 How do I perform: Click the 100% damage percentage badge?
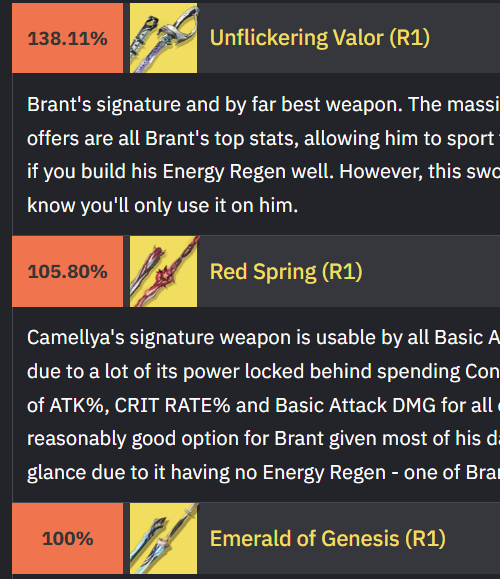point(68,538)
